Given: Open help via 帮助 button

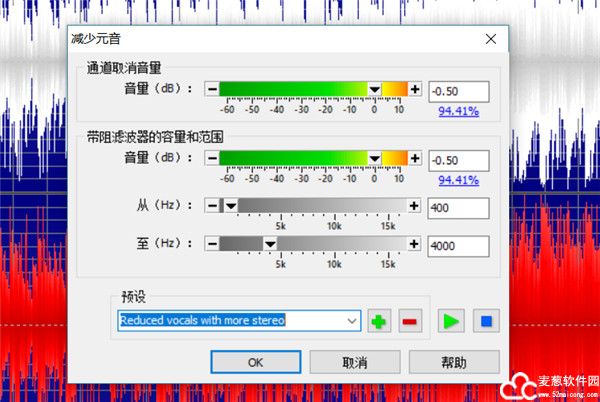Looking at the screenshot, I should (x=454, y=362).
